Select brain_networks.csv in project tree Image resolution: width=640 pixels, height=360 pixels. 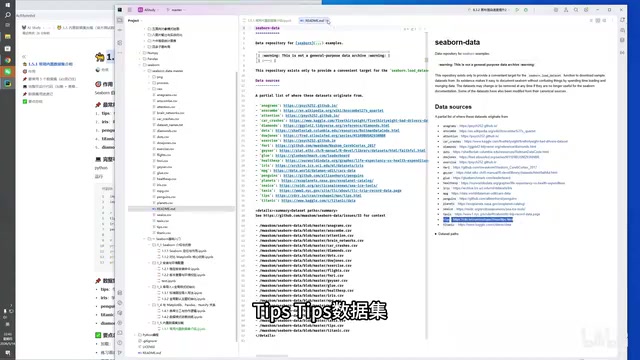170,113
